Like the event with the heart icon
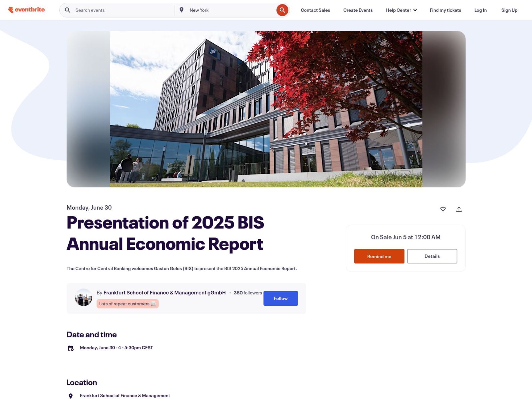The height and width of the screenshot is (399, 532). [x=443, y=209]
